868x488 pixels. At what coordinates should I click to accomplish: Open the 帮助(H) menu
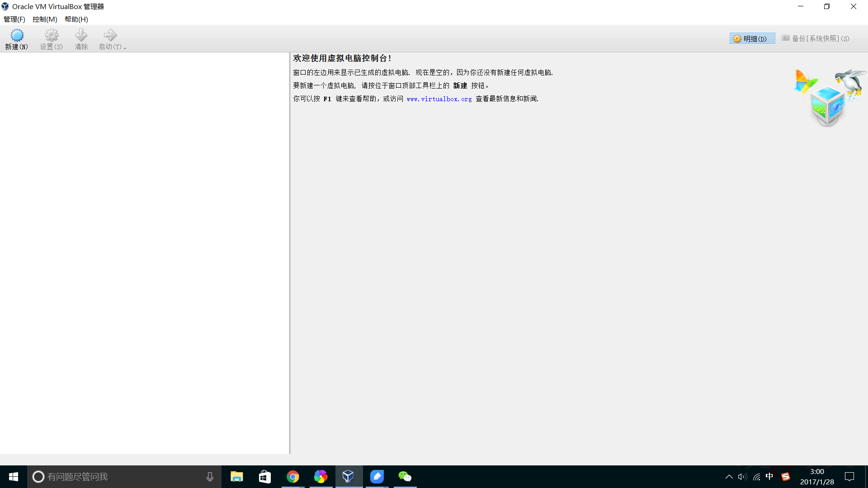[x=76, y=19]
